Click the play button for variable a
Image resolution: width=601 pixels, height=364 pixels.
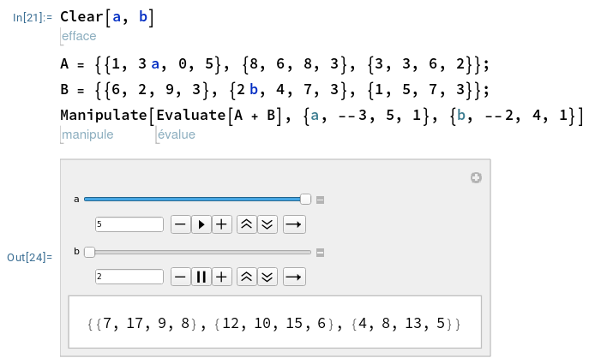click(201, 224)
